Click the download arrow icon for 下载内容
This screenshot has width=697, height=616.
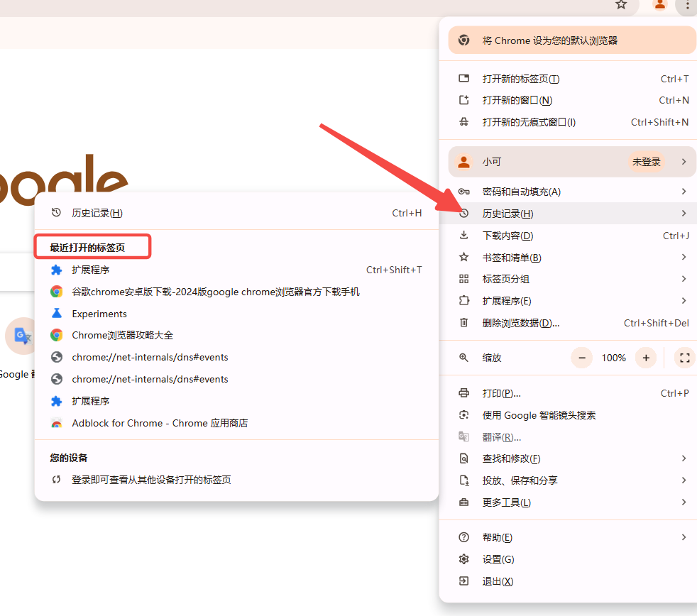pos(463,235)
